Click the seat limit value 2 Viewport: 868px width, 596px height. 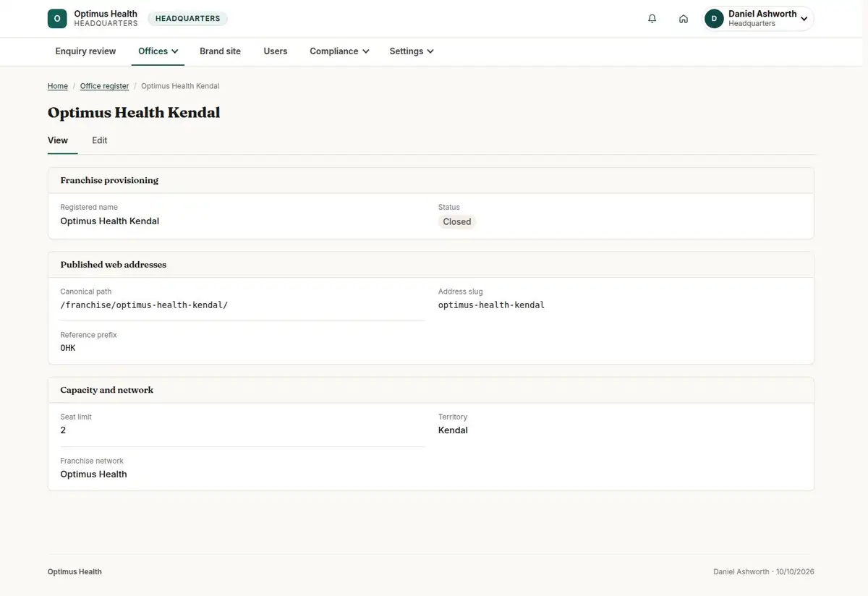[x=63, y=430]
